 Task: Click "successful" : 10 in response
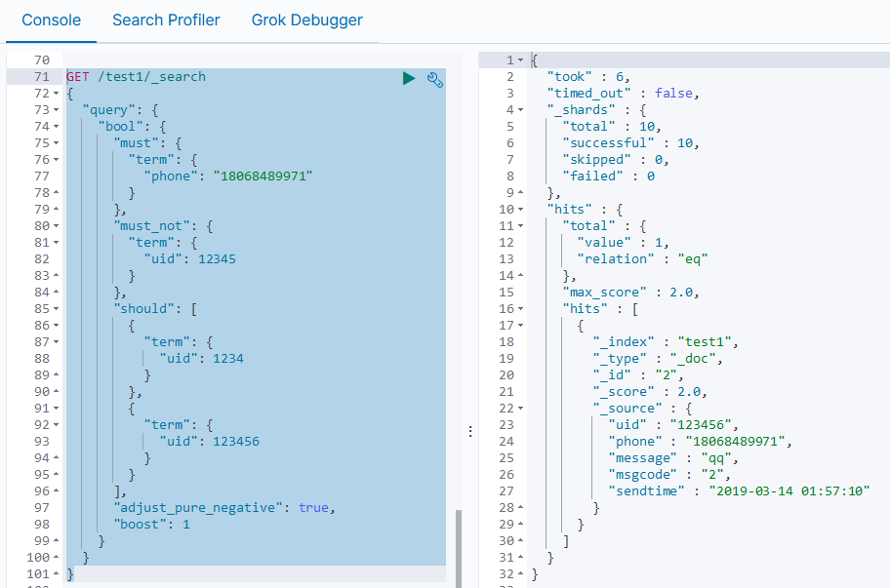630,143
